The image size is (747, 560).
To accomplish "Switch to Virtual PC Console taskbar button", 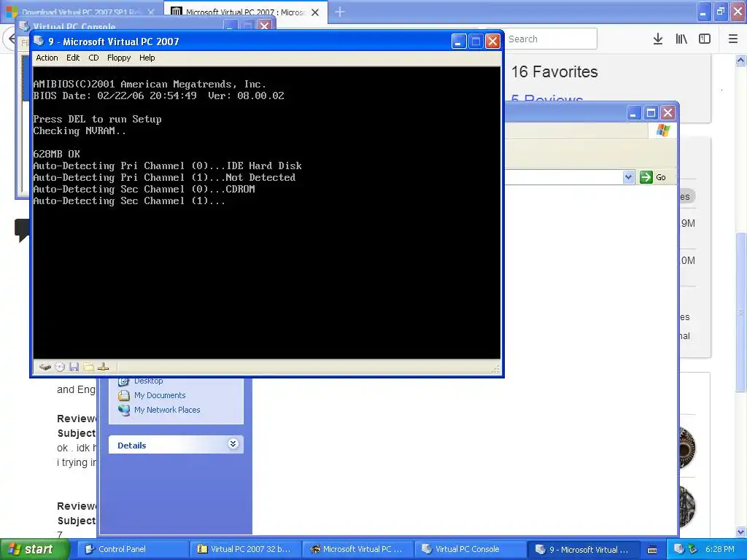I will (470, 549).
